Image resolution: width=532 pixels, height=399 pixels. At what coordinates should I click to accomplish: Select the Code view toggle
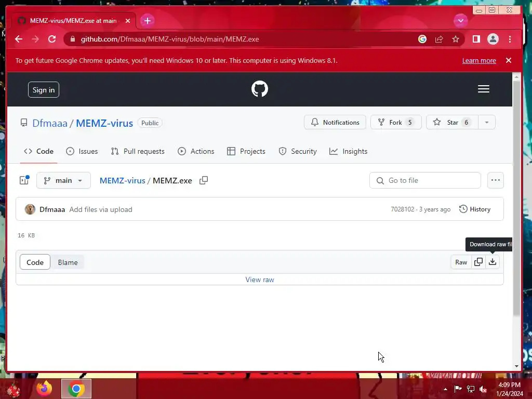[x=35, y=262]
